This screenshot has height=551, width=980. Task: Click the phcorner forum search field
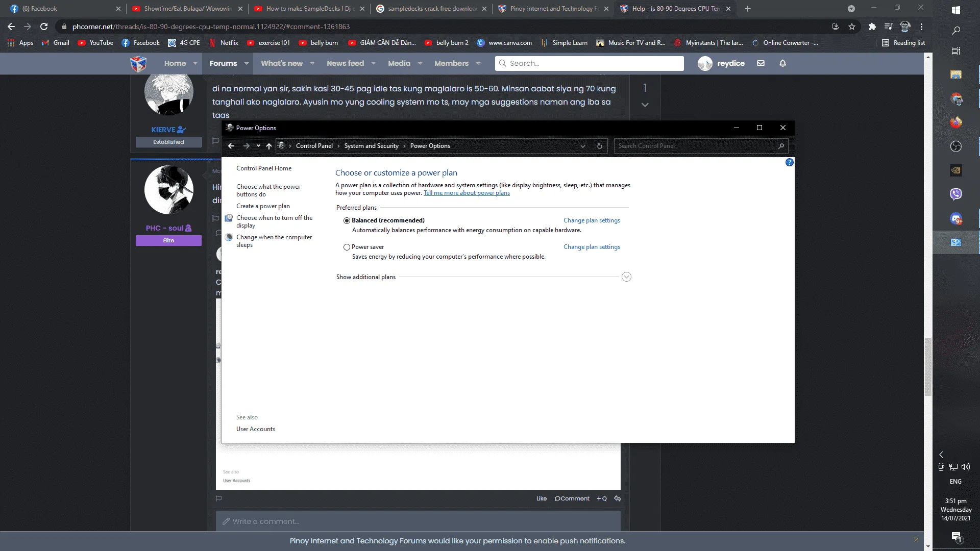click(x=589, y=63)
